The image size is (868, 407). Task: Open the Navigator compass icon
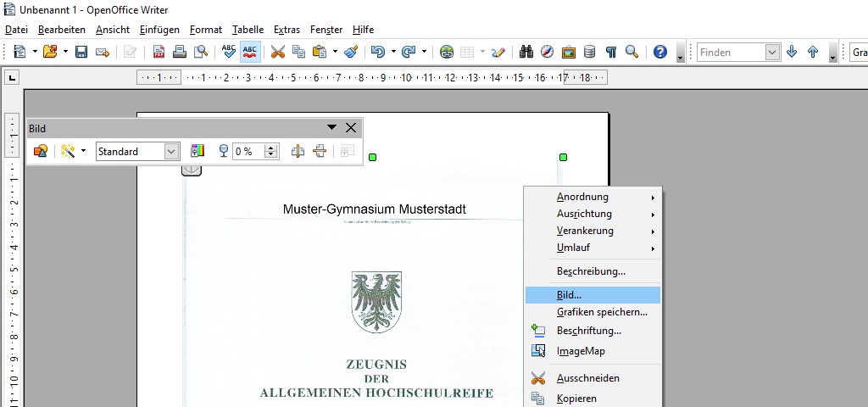(x=548, y=52)
